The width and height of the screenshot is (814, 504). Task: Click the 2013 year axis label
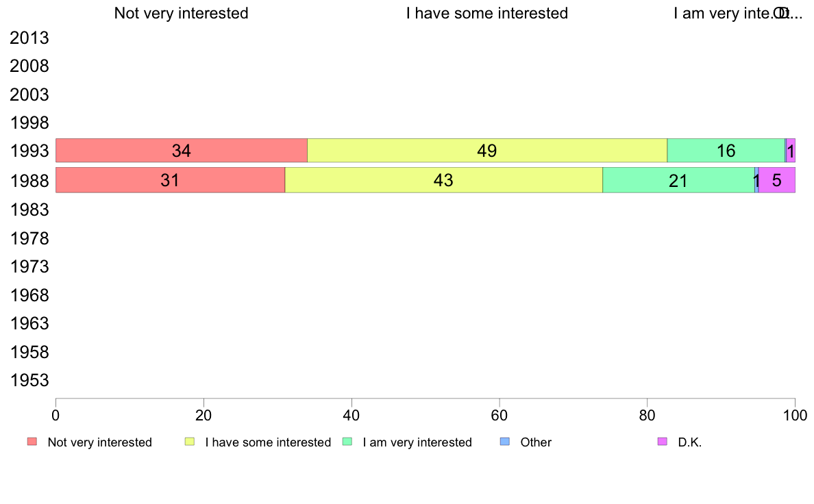[x=29, y=38]
